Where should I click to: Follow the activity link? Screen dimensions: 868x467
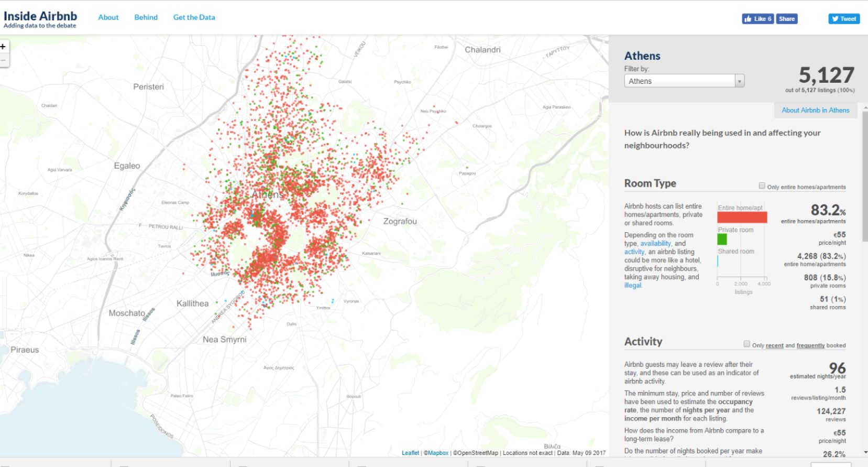click(634, 252)
